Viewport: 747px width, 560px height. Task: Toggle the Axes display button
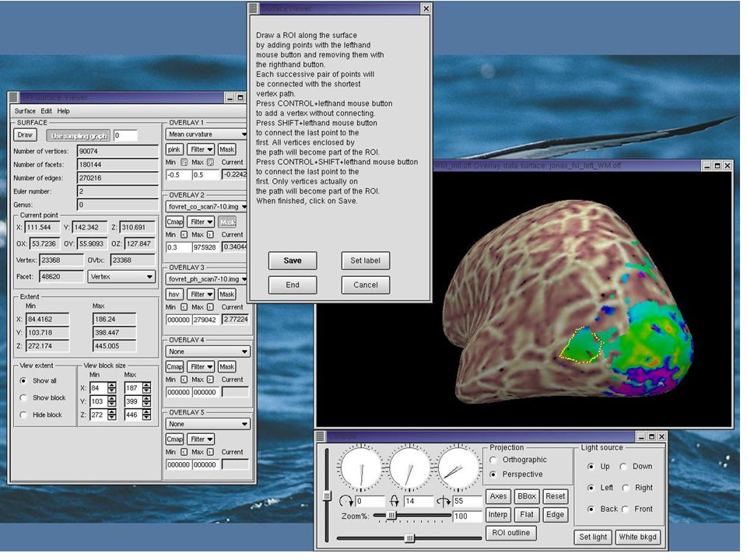pyautogui.click(x=498, y=496)
